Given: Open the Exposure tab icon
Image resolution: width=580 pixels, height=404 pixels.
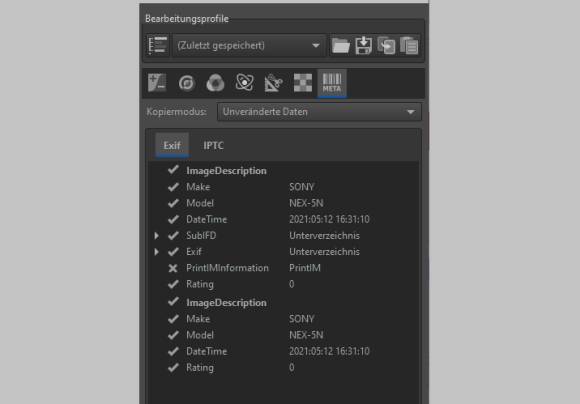Looking at the screenshot, I should coord(157,83).
